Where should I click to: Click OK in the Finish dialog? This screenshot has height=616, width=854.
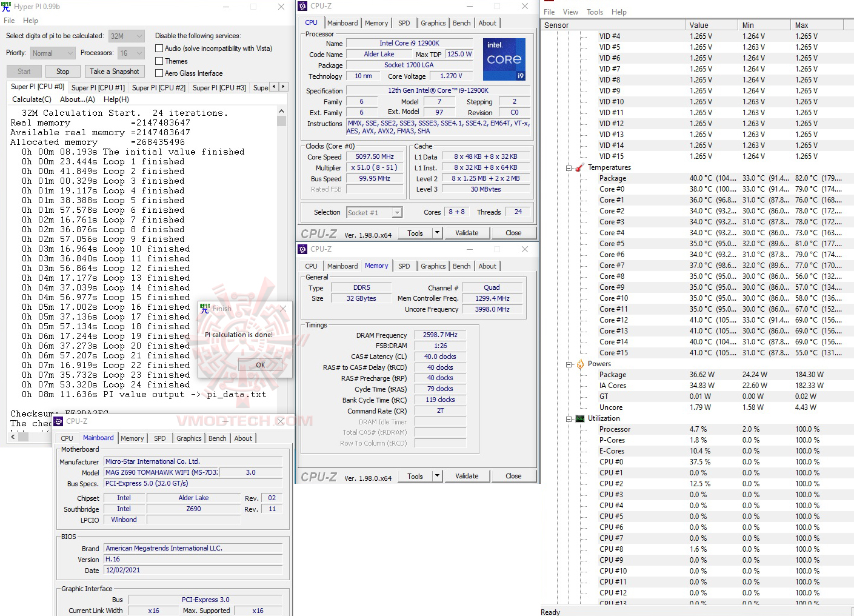261,365
